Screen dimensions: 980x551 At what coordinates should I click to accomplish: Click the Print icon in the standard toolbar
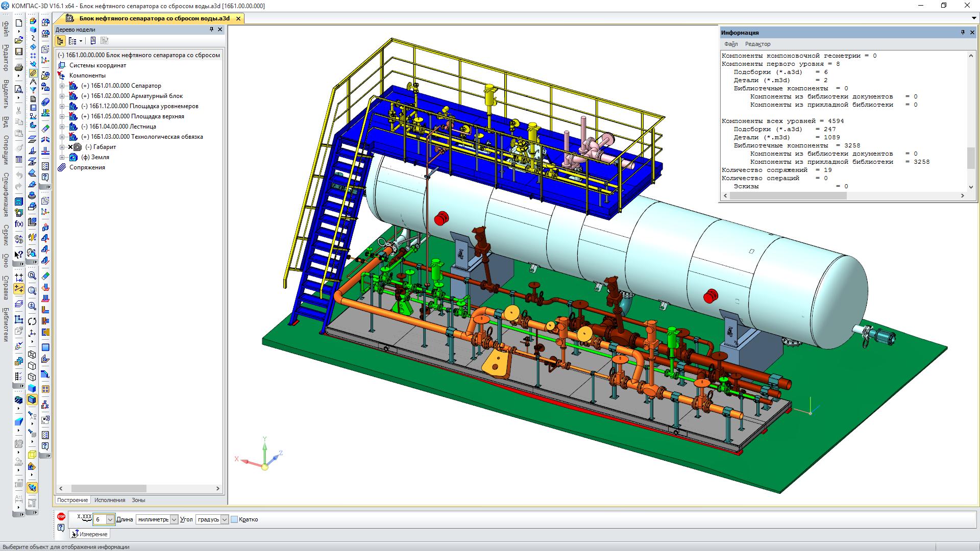[19, 67]
